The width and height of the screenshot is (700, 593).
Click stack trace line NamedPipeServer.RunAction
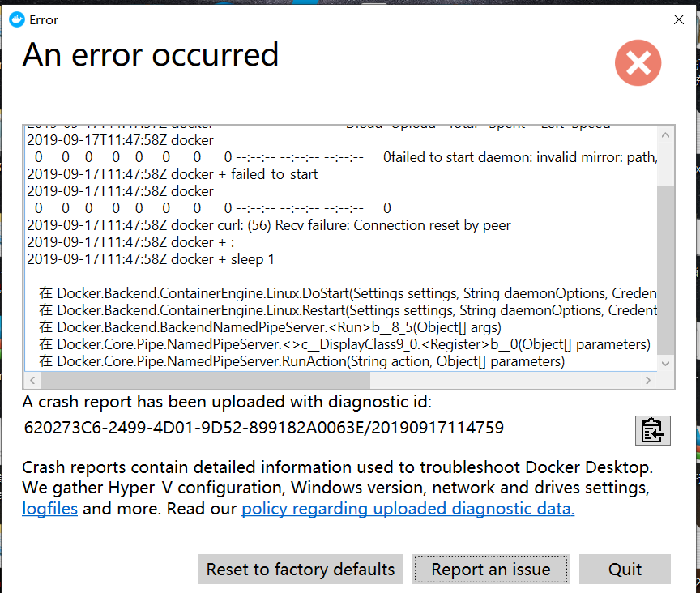tap(301, 361)
